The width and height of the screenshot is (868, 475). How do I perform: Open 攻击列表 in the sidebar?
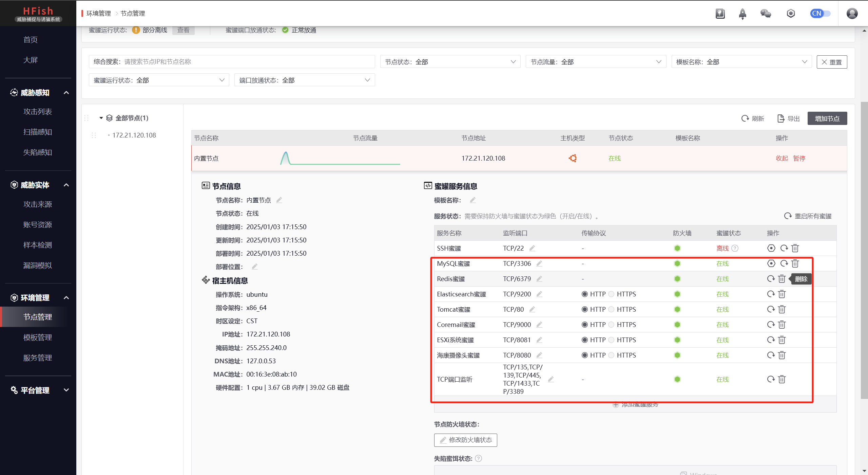tap(38, 112)
